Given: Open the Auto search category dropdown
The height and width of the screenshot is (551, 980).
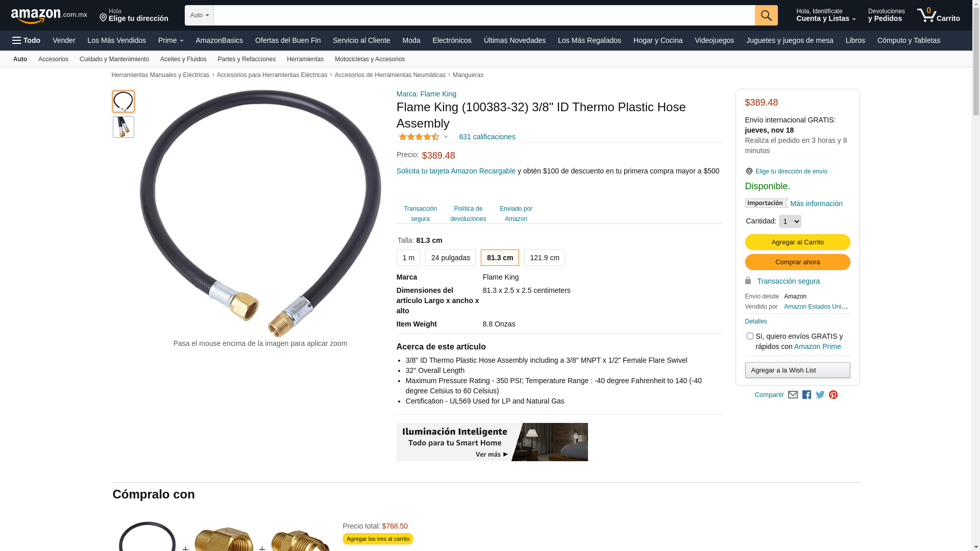Looking at the screenshot, I should coord(199,15).
